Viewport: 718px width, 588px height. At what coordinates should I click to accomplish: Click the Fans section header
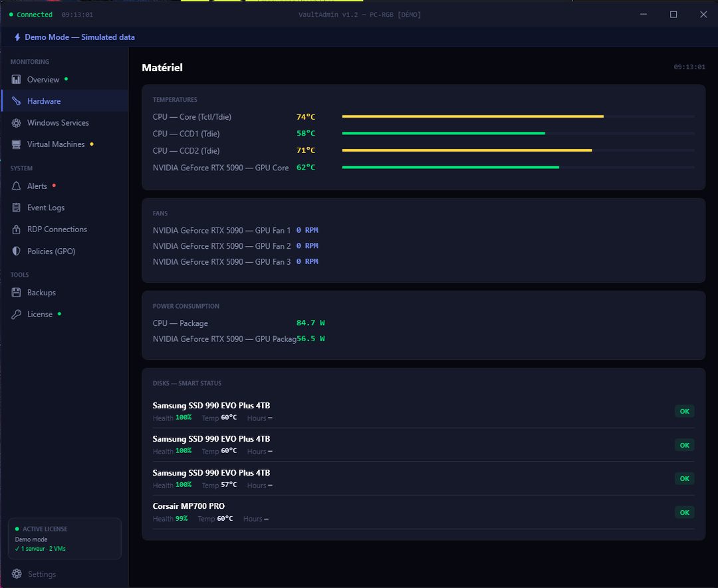tap(160, 213)
